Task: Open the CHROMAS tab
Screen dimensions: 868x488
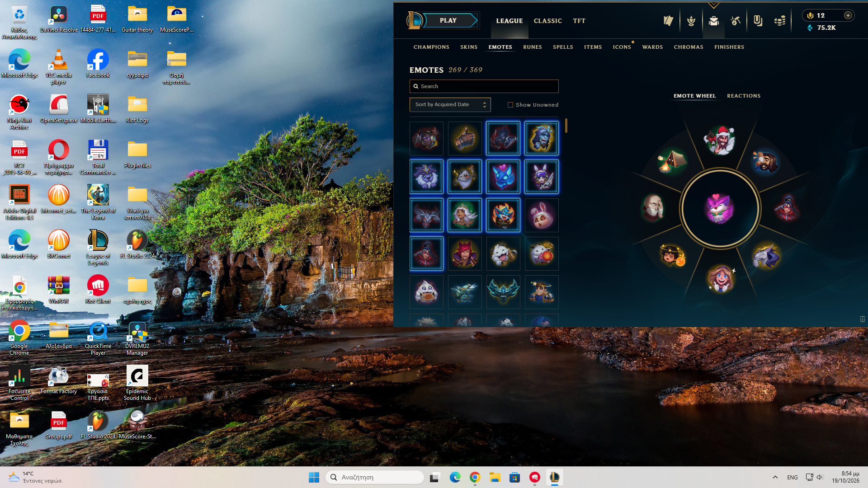Action: coord(688,47)
